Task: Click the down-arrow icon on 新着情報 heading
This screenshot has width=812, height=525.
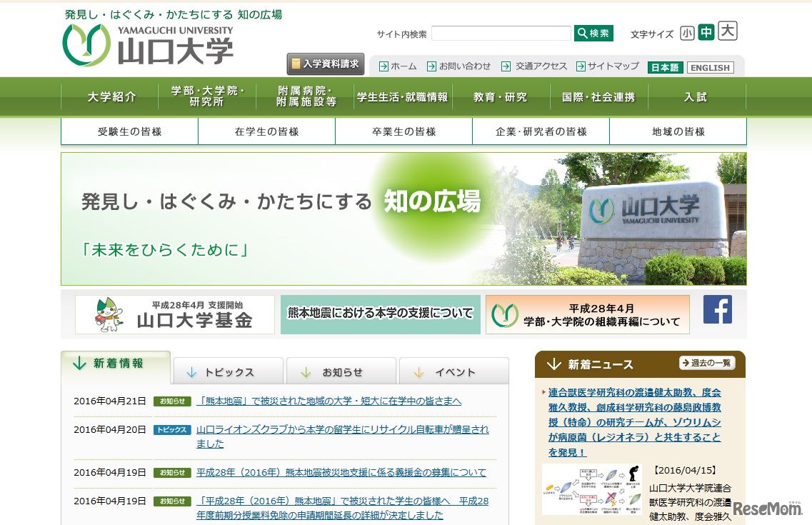Action: tap(78, 363)
